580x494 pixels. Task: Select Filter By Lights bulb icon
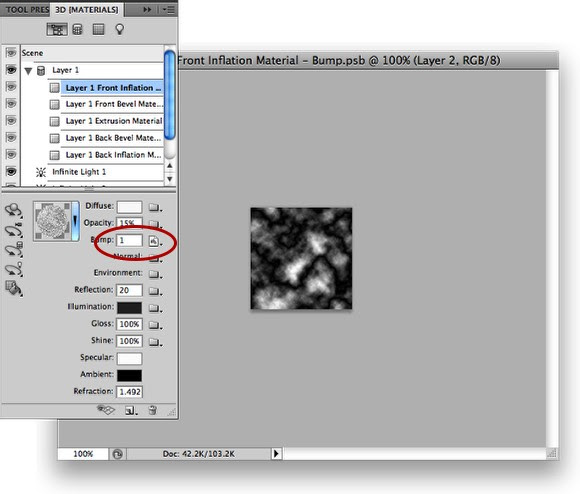pos(119,30)
